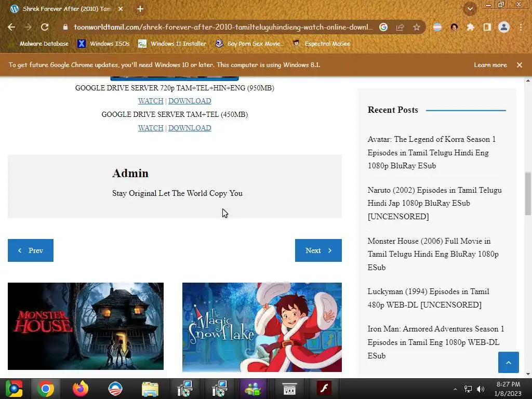Toggle the Chrome side panel
Screen dimensions: 532x399
pos(487,27)
